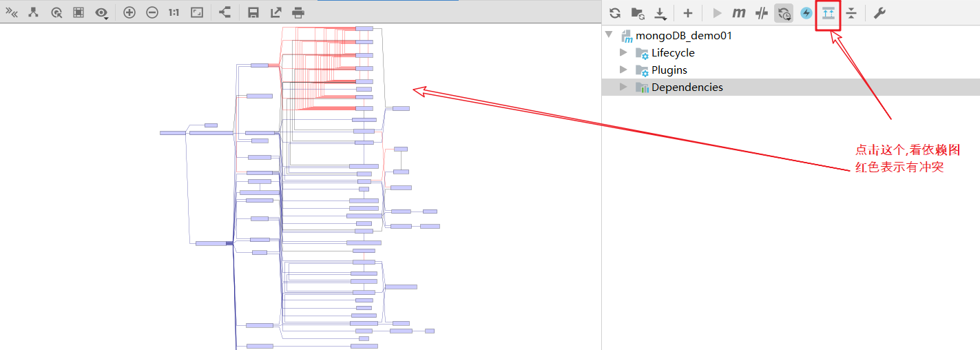Expand the Dependencies node arrow
980x350 pixels.
(x=623, y=87)
